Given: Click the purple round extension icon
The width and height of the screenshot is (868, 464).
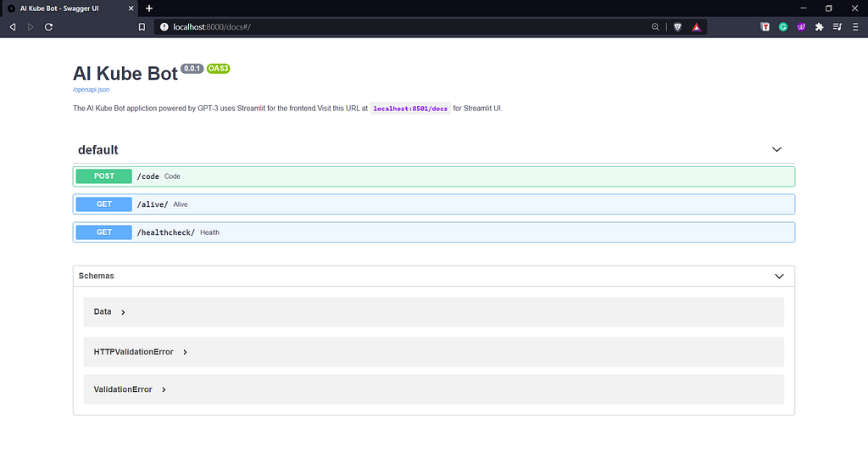Looking at the screenshot, I should point(801,26).
